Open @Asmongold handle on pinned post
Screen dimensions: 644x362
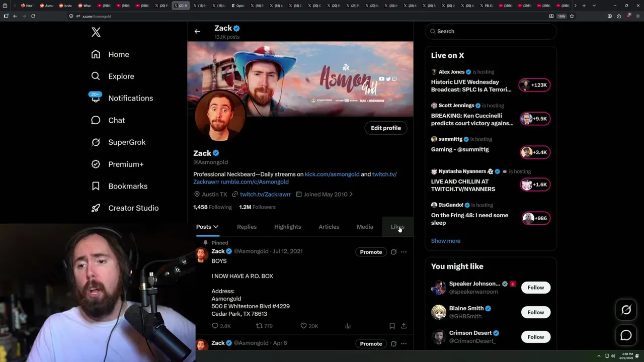click(251, 251)
